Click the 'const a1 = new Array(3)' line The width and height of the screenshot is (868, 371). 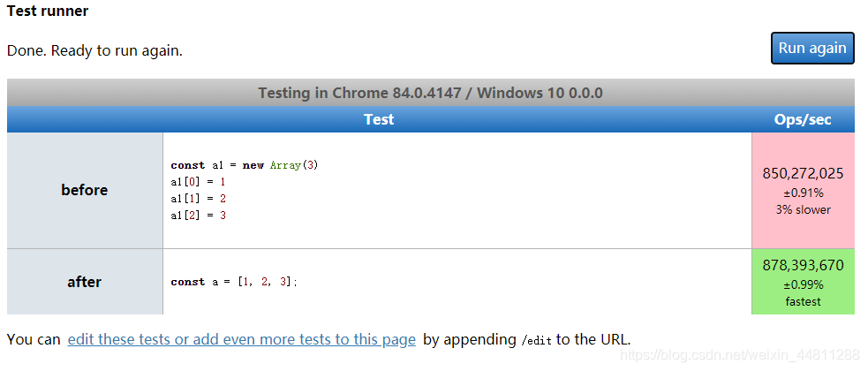(x=245, y=165)
